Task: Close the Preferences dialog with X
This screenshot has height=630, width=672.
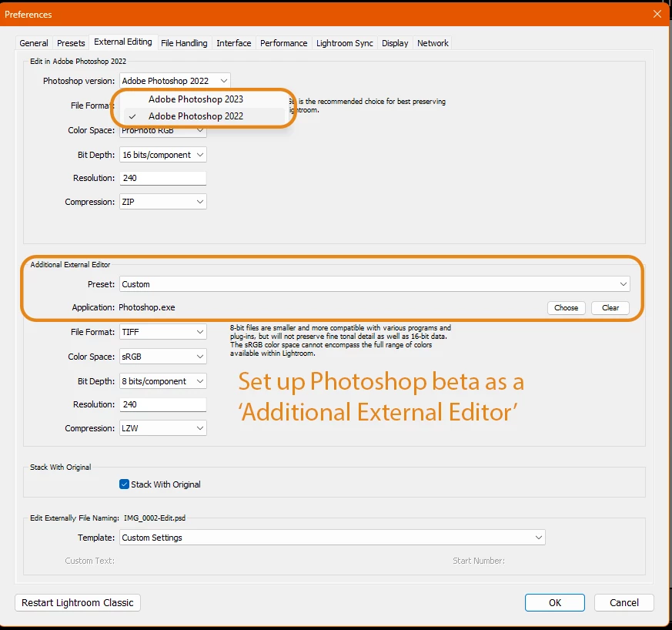Action: pos(657,14)
